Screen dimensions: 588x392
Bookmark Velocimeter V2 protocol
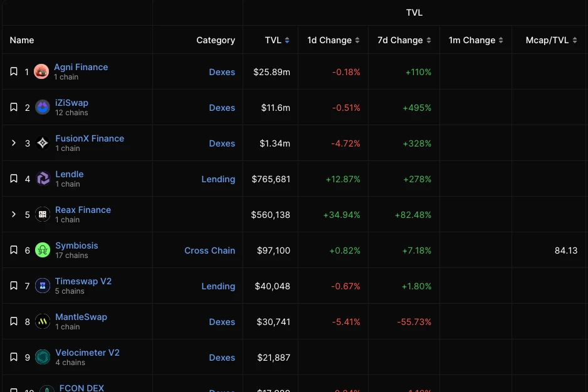pyautogui.click(x=14, y=357)
